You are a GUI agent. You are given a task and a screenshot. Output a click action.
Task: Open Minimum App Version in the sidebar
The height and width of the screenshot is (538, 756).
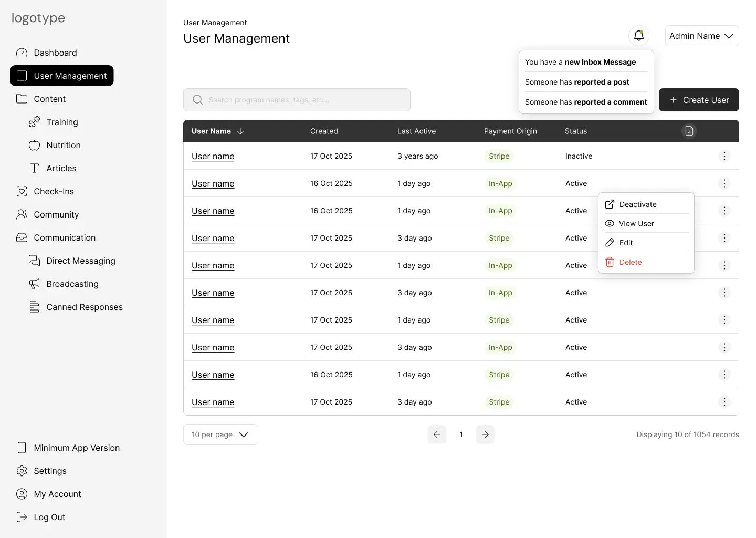tap(68, 448)
